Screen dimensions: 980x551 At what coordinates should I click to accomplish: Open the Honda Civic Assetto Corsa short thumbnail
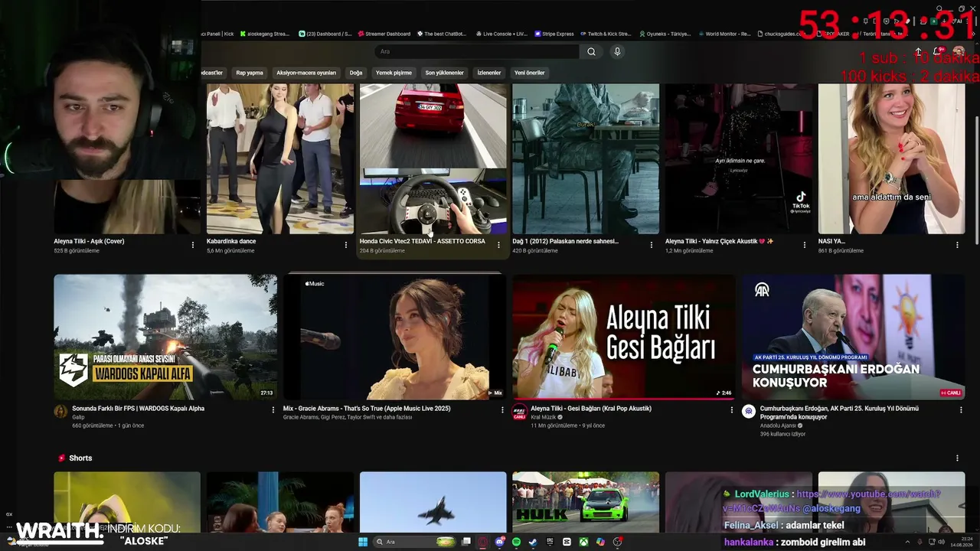(433, 158)
